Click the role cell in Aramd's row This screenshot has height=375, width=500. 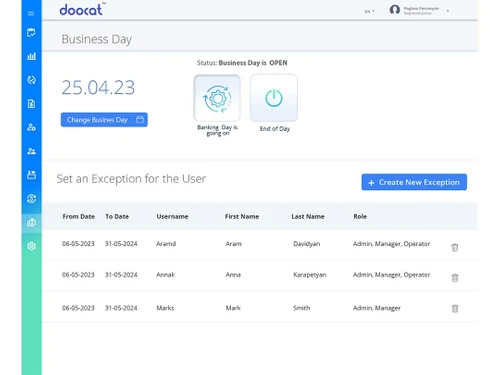[x=391, y=244]
